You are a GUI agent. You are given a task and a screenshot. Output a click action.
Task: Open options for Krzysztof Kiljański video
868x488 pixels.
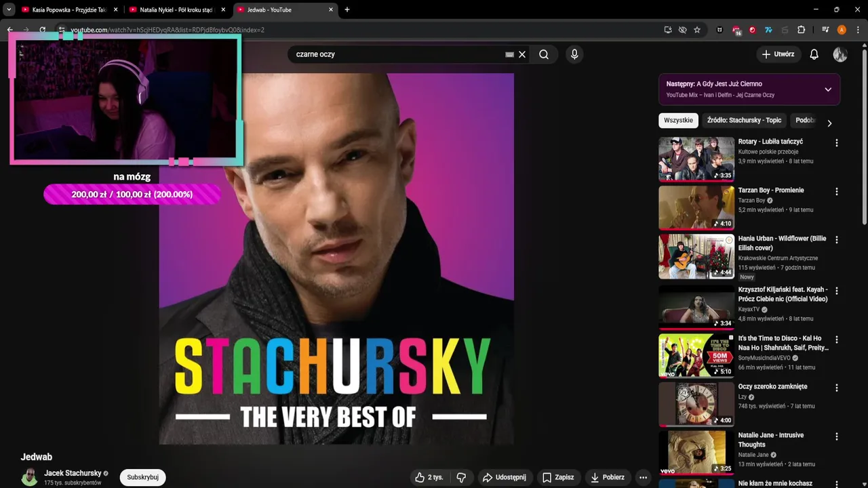[x=836, y=291]
